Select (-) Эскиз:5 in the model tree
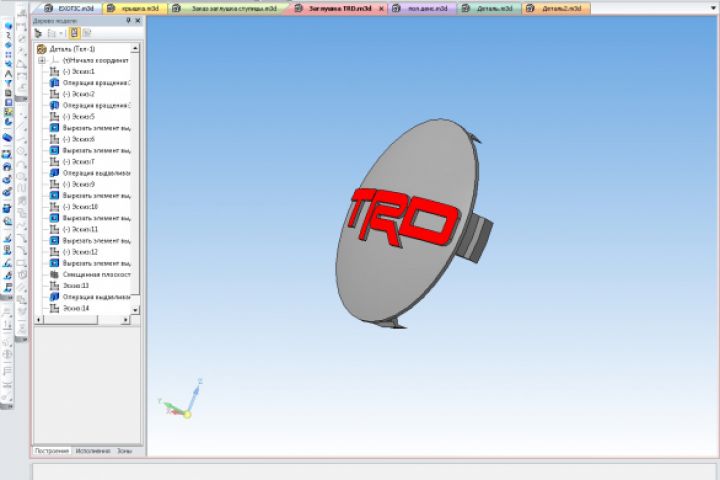 pos(73,117)
